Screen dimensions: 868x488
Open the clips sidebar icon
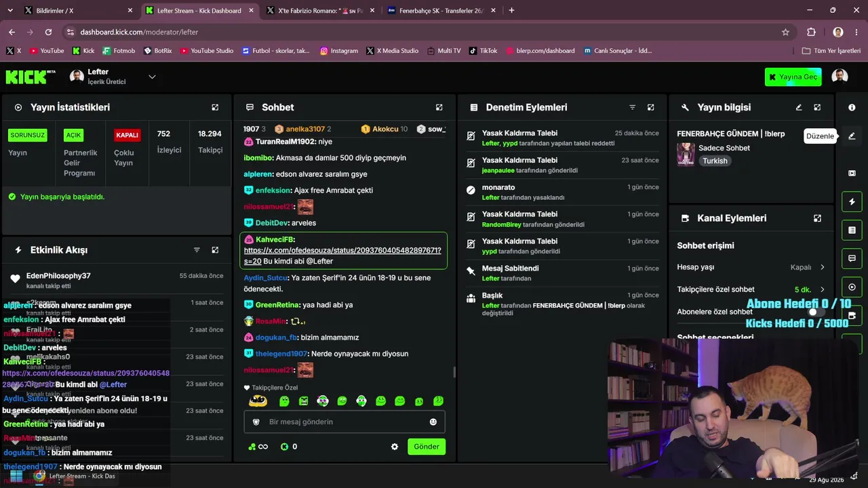852,174
